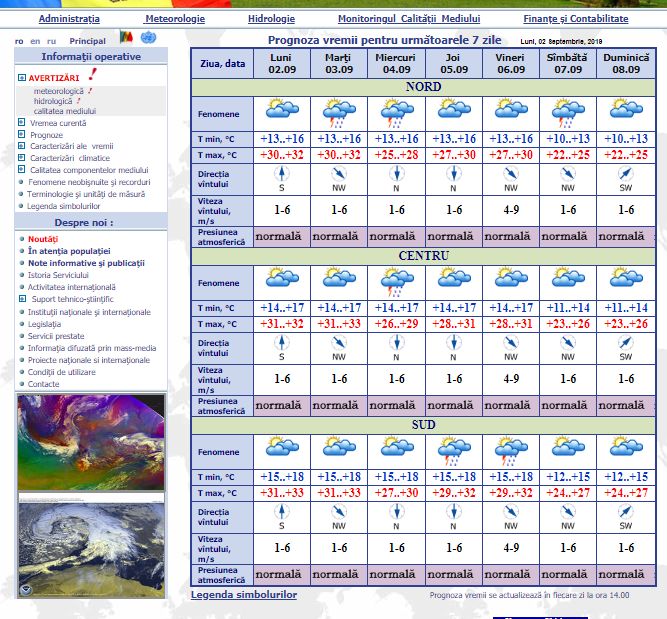
Task: Click NORD Joi north wind compass
Action: tap(454, 174)
